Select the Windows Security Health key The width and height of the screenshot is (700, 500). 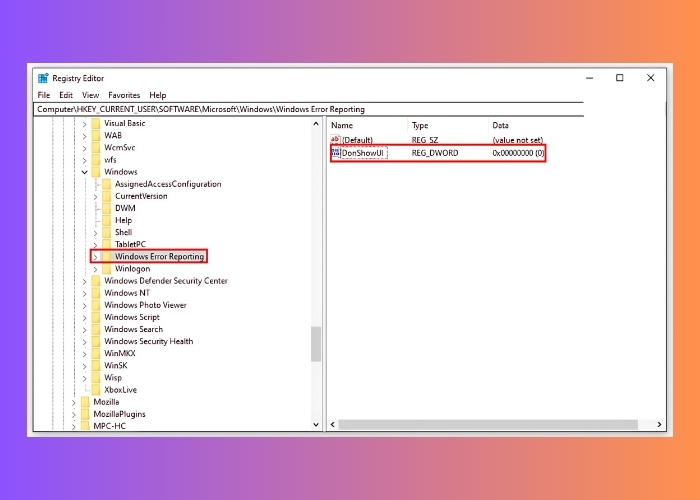148,342
